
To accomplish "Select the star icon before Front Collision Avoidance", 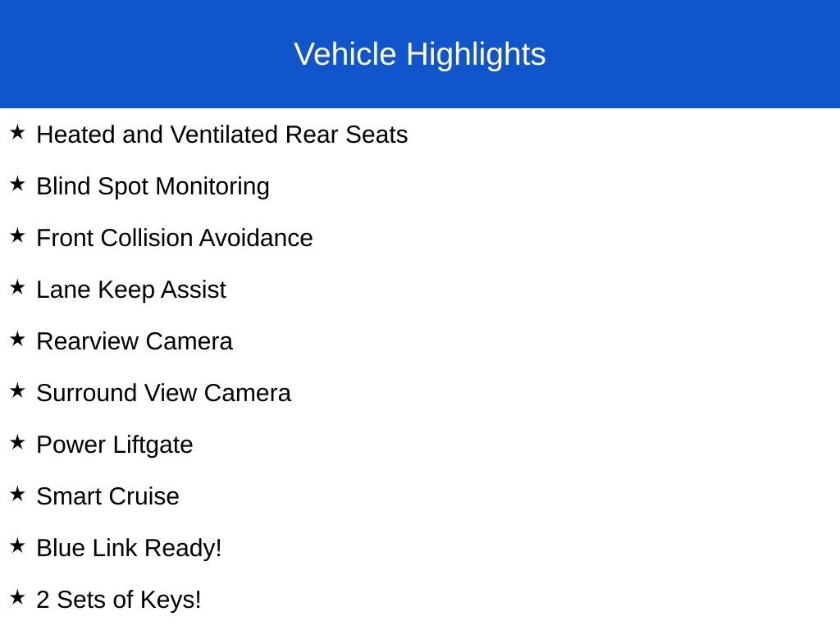I will (18, 235).
